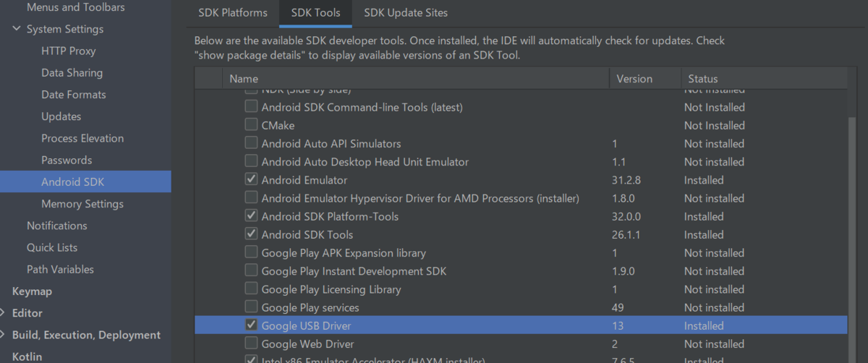Open Process Elevation settings
The image size is (868, 363).
(x=82, y=138)
